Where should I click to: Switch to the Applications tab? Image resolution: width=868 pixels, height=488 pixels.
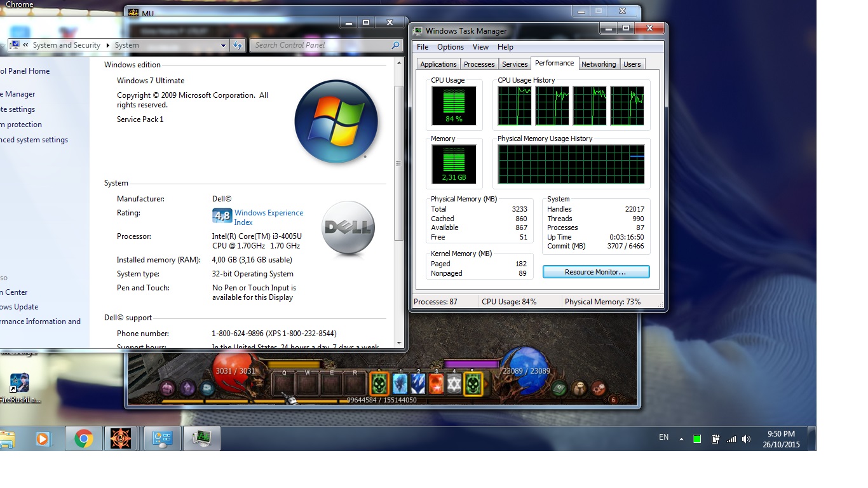(438, 64)
